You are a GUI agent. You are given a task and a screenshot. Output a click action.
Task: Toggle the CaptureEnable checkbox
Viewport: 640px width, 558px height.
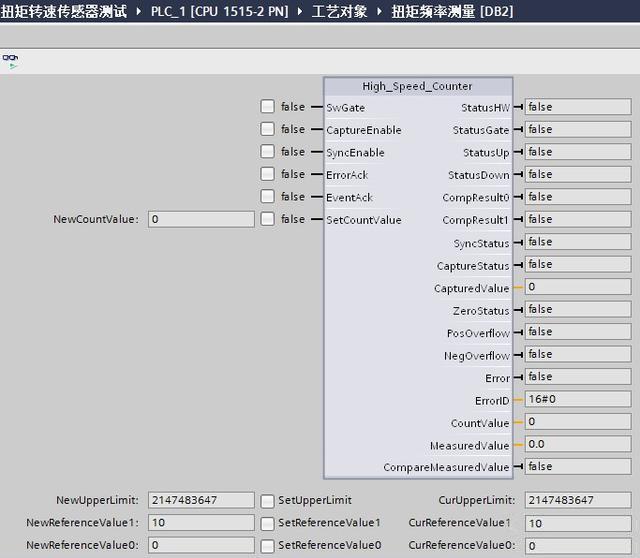(267, 129)
